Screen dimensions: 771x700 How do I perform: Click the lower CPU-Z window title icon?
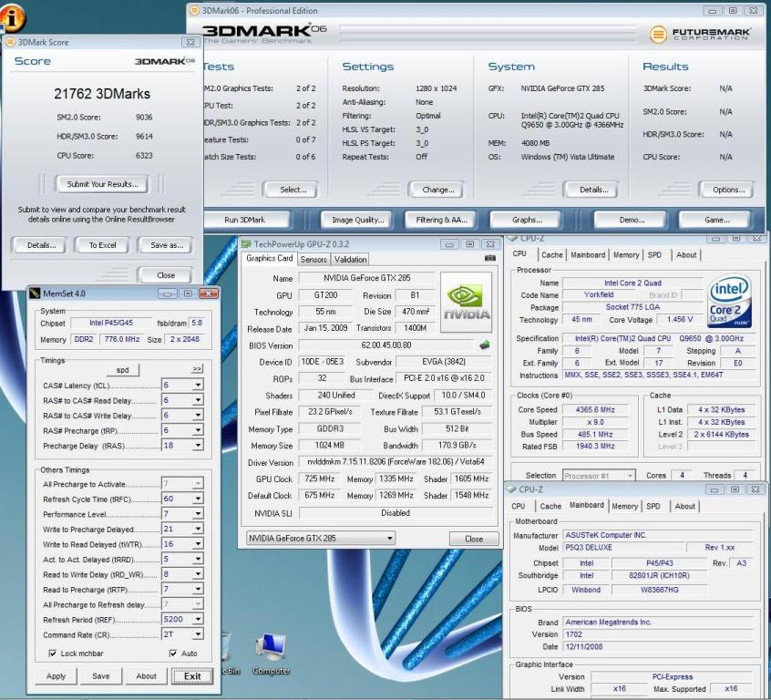[511, 489]
